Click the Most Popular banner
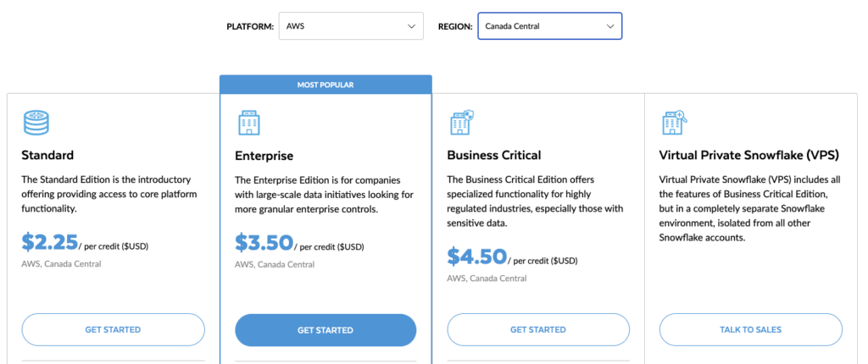Screen dimensions: 868x364 point(325,85)
